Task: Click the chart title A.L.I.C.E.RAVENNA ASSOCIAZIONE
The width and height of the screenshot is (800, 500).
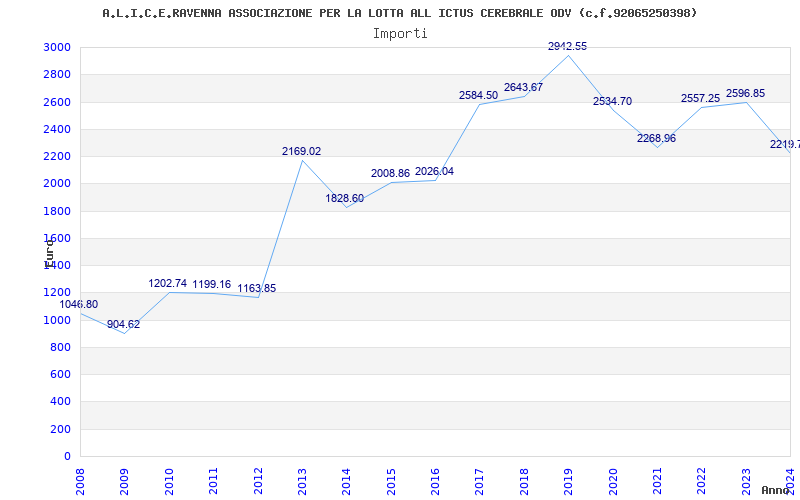Action: [399, 13]
